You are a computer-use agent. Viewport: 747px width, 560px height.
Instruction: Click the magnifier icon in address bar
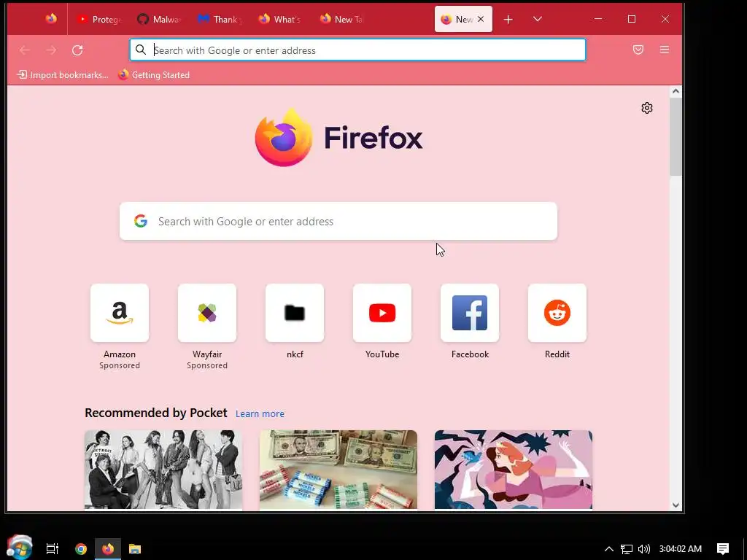pyautogui.click(x=141, y=50)
